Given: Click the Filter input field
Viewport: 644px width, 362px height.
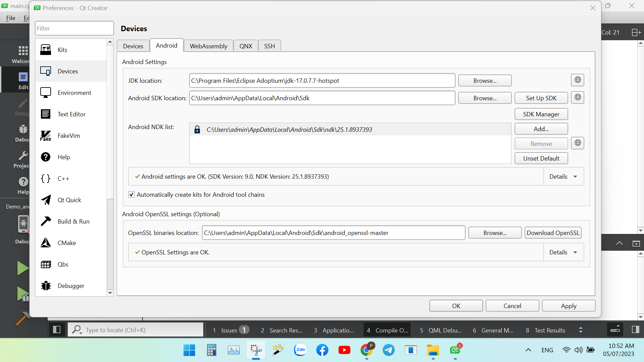Looking at the screenshot, I should click(x=74, y=28).
